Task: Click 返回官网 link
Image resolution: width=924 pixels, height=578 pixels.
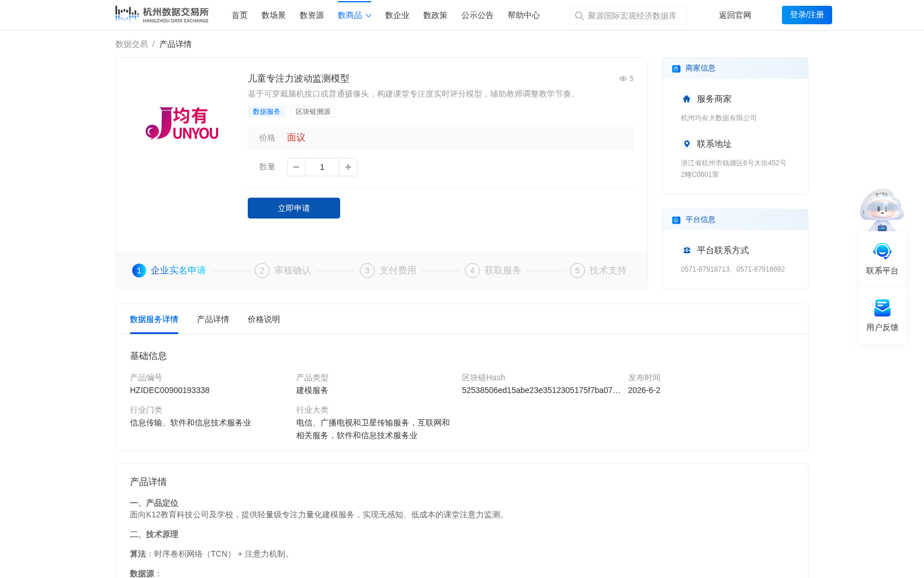Action: point(735,16)
